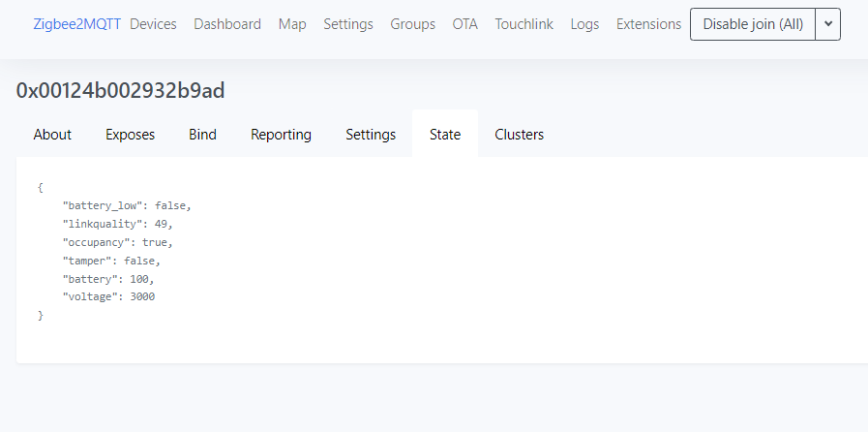This screenshot has width=868, height=432.
Task: Switch to the Exposes tab
Action: [x=130, y=135]
